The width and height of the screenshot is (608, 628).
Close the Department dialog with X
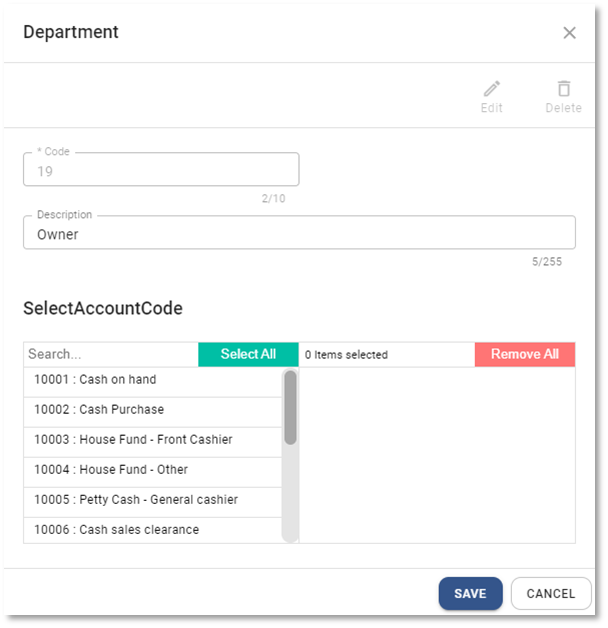[569, 33]
